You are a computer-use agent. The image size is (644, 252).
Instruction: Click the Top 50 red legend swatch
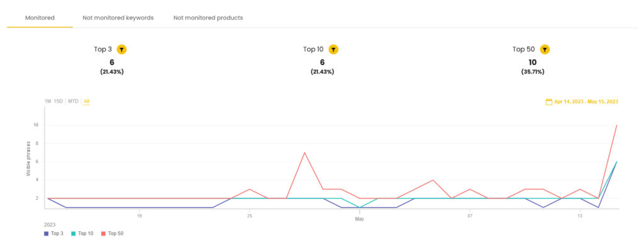(x=103, y=234)
